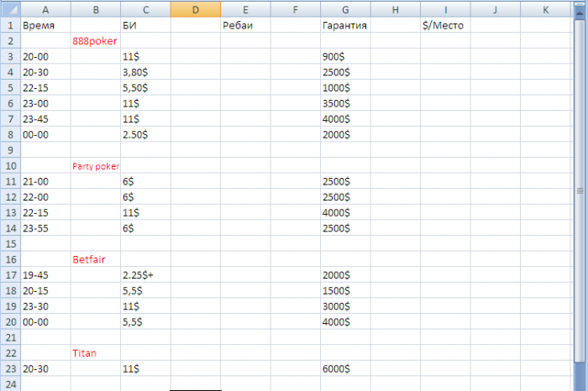
Task: Click the 3000$ guarantee cell
Action: pyautogui.click(x=345, y=306)
